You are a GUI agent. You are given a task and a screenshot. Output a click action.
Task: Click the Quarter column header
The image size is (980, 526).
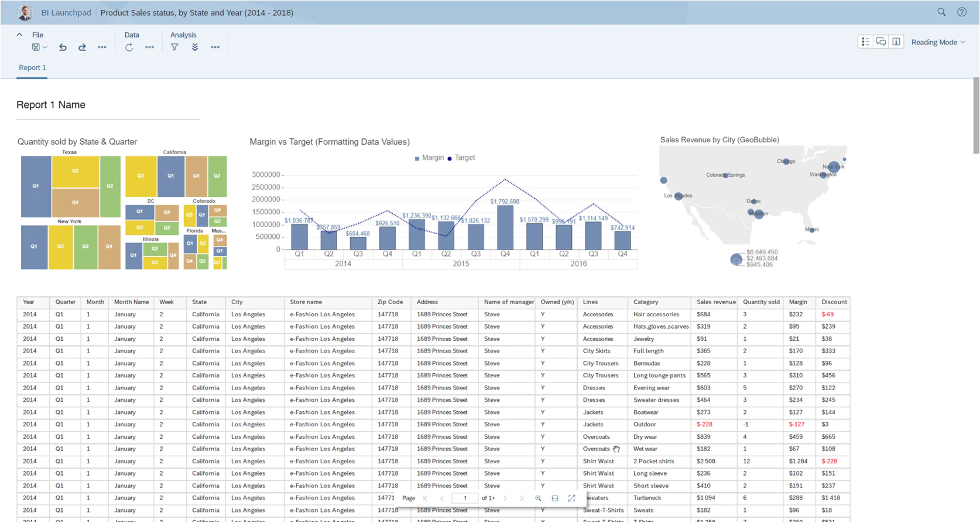pos(66,302)
